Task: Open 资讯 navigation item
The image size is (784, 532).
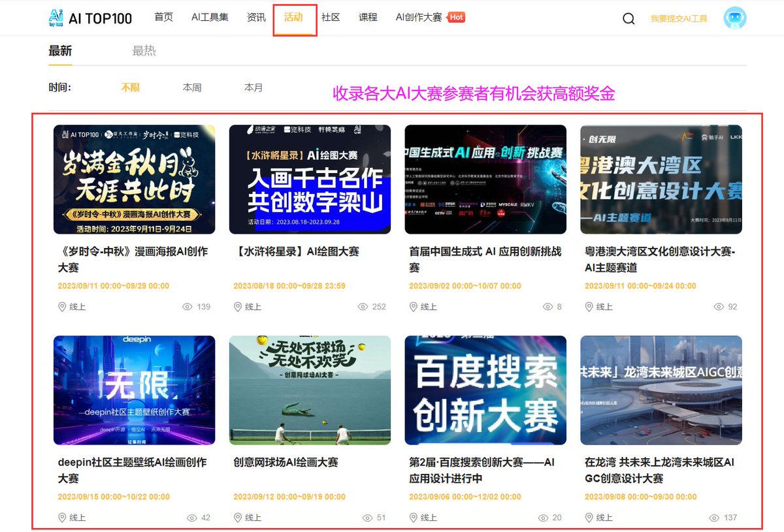Action: 256,18
